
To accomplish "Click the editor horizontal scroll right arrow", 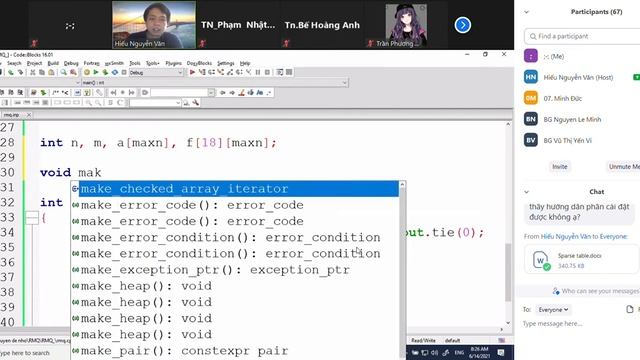I will tap(502, 329).
